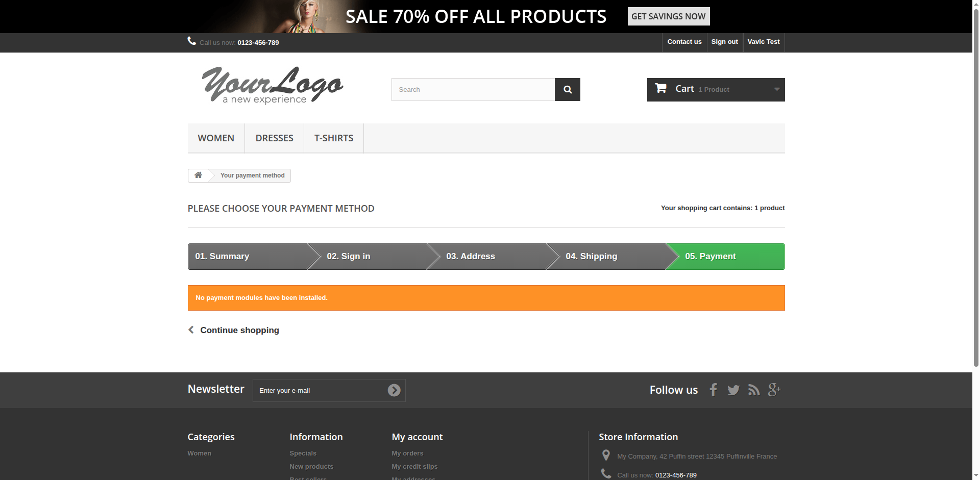The height and width of the screenshot is (480, 980).
Task: Click the shopping cart icon
Action: (660, 89)
